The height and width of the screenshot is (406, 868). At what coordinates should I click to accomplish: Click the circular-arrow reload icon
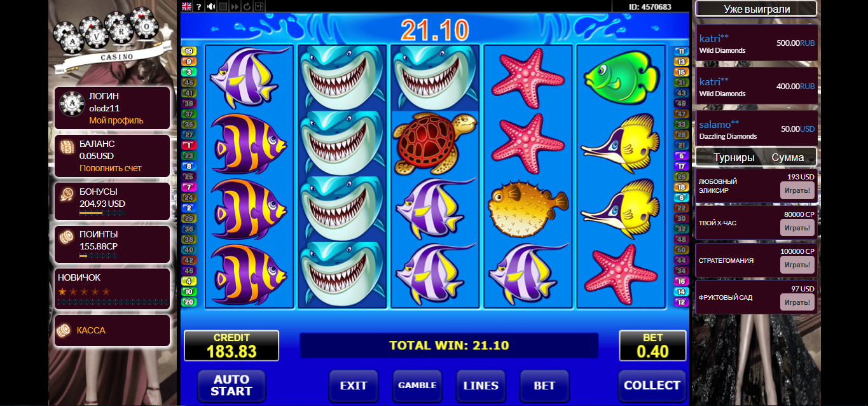[x=247, y=6]
